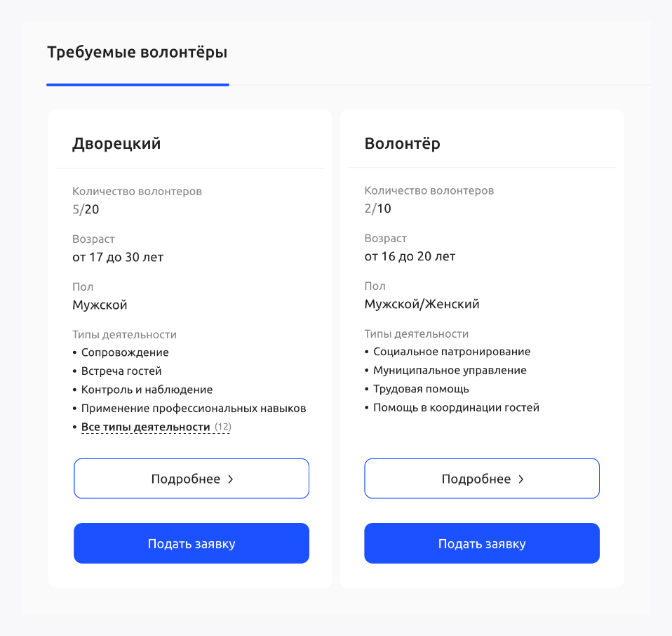Select Социальное патронирование activity
The width and height of the screenshot is (672, 636).
click(x=452, y=352)
